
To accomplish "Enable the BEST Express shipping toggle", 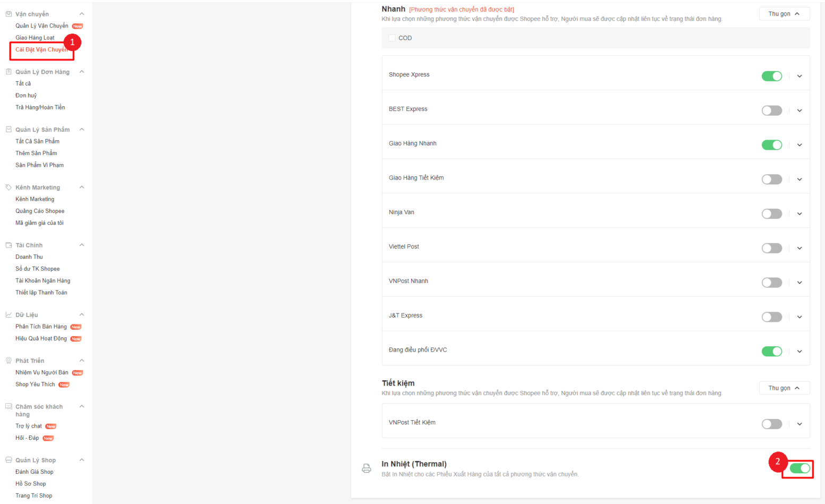I will 771,110.
